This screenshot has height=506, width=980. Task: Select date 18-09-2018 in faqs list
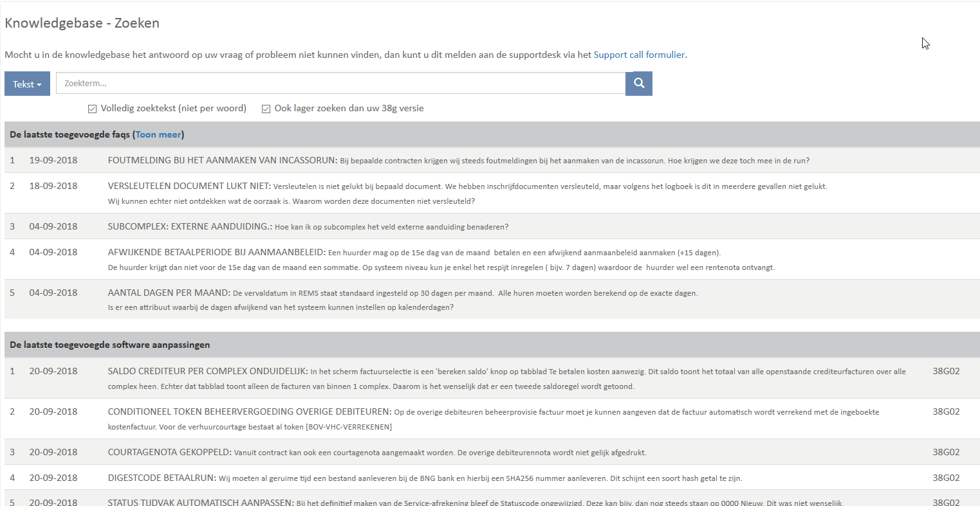click(x=53, y=186)
